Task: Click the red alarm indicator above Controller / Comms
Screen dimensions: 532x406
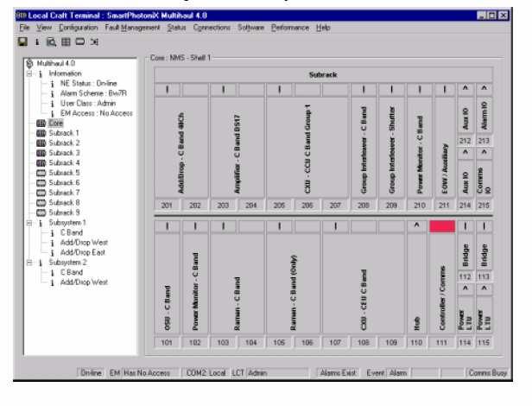Action: (x=442, y=226)
